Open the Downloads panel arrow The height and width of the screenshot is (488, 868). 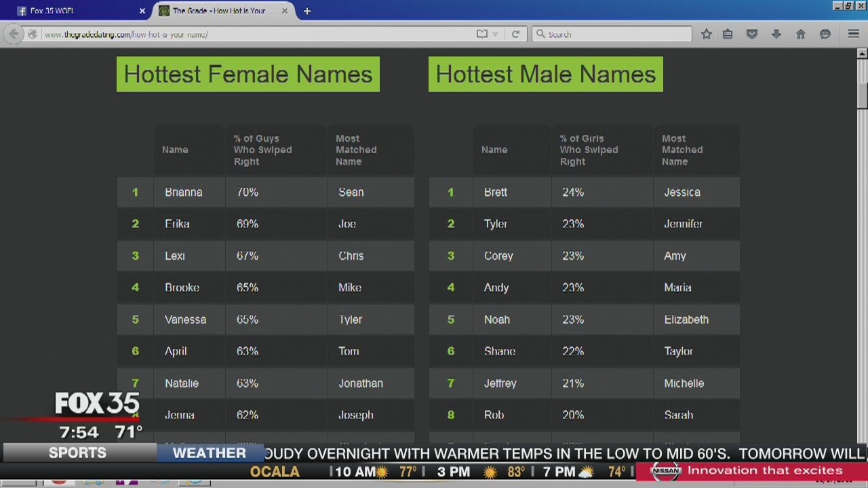776,34
